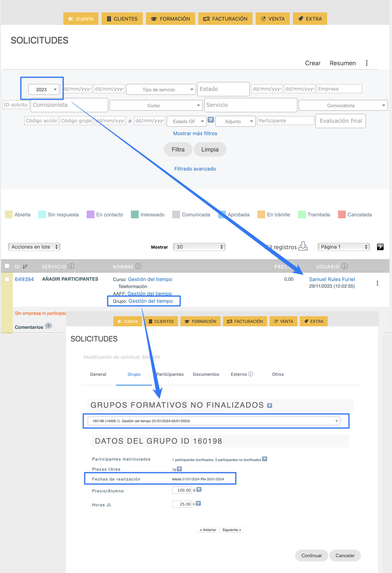Open the FACTURACIÓN top menu

pos(225,19)
